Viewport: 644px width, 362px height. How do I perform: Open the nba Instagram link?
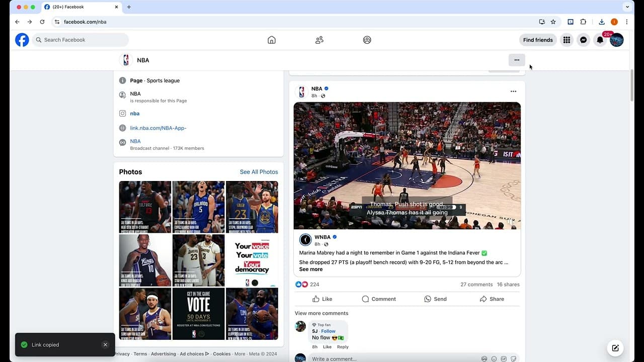(x=135, y=114)
